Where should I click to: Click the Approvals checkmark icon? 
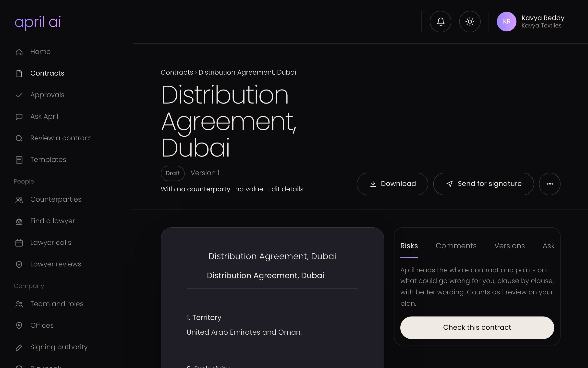tap(19, 95)
